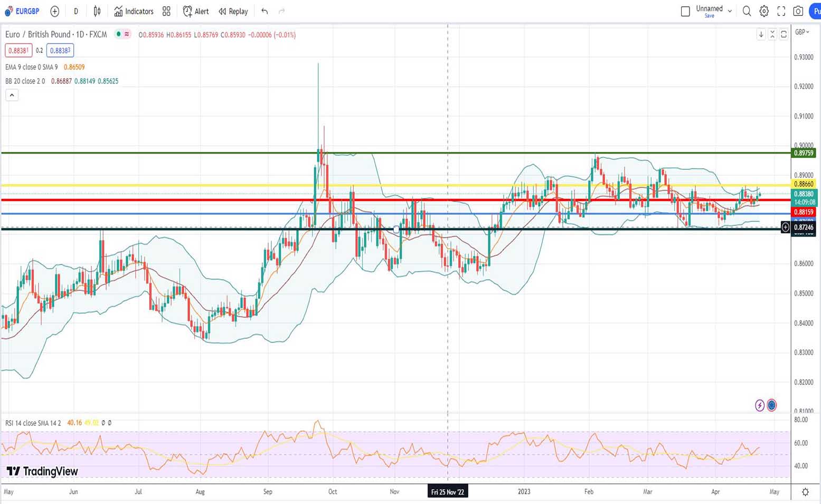Image resolution: width=821 pixels, height=504 pixels.
Task: Click the green 0.89759 price line label
Action: [804, 153]
